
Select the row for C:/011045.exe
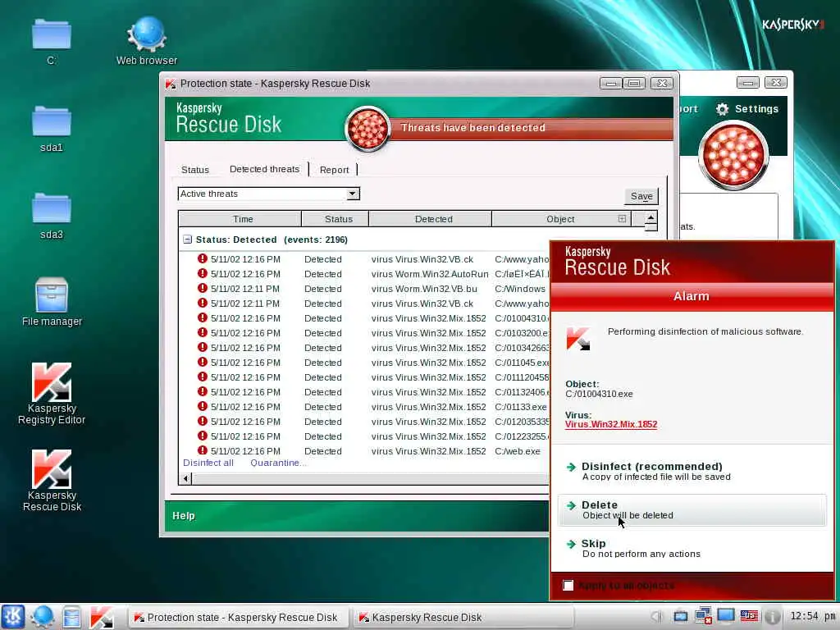click(365, 363)
